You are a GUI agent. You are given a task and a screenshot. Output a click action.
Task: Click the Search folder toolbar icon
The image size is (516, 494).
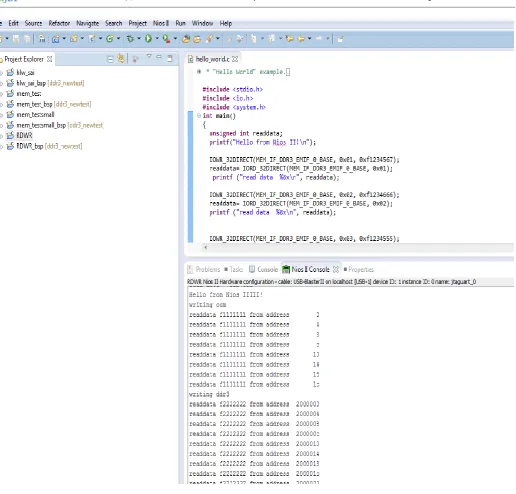pos(197,39)
